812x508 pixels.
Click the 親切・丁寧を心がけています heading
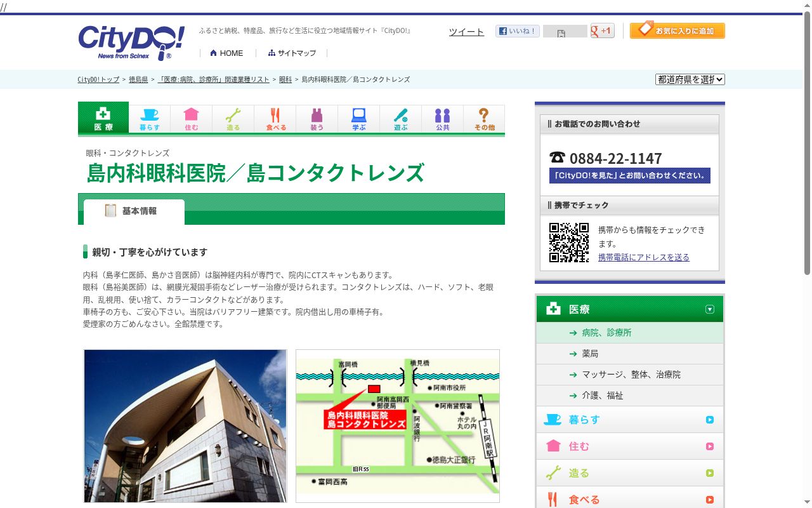[150, 252]
